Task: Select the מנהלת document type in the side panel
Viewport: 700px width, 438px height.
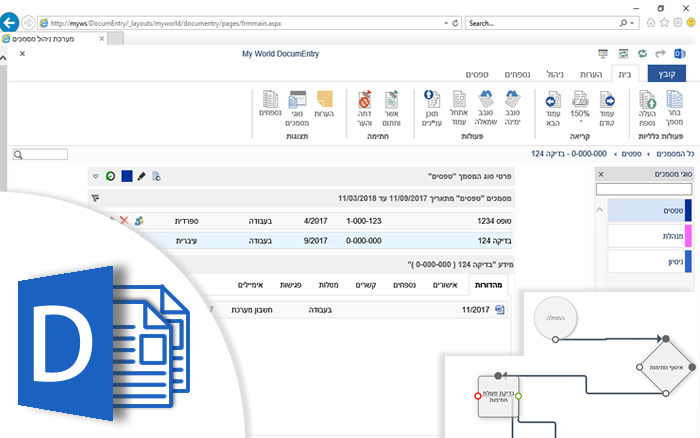Action: 650,236
